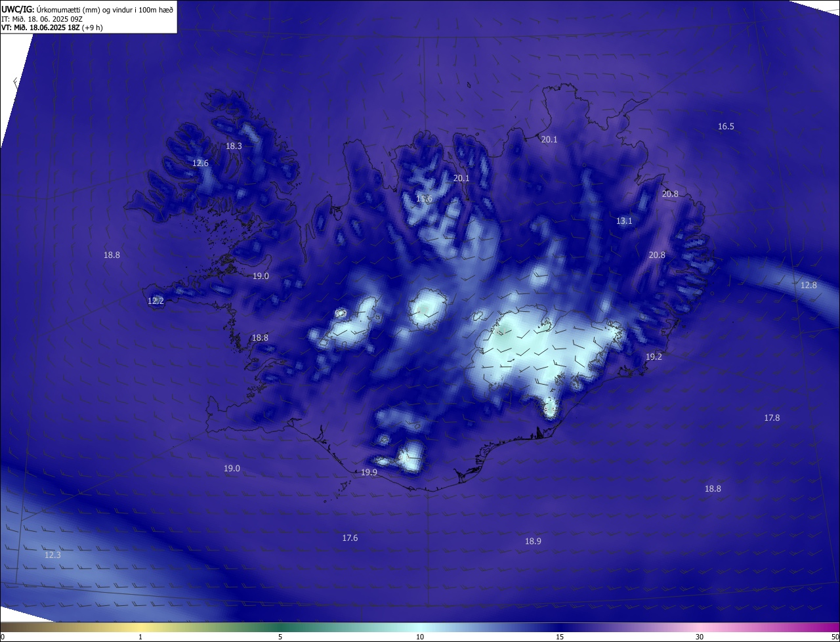Click legend tick label 5
Image resolution: width=840 pixels, height=642 pixels.
(280, 637)
